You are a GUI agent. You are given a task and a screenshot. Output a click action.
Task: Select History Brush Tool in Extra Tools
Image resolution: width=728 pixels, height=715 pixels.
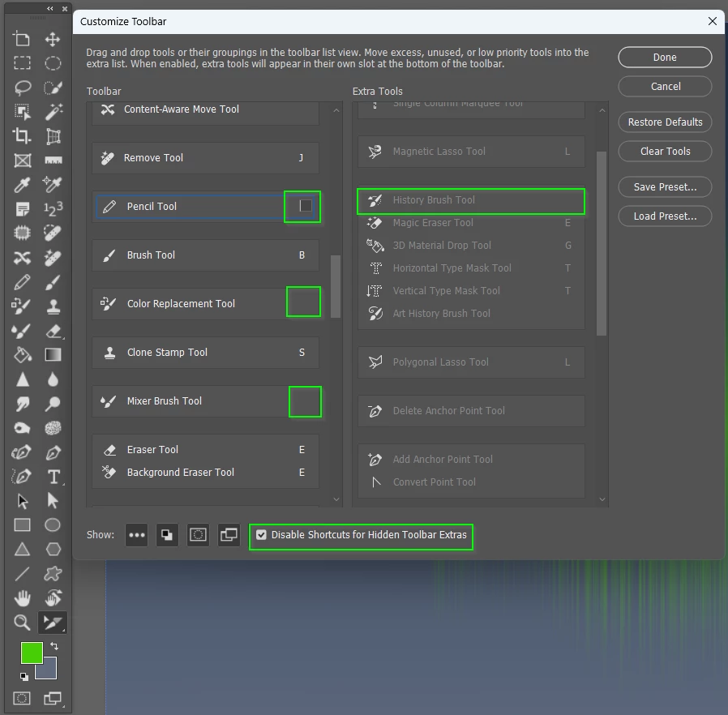[471, 200]
